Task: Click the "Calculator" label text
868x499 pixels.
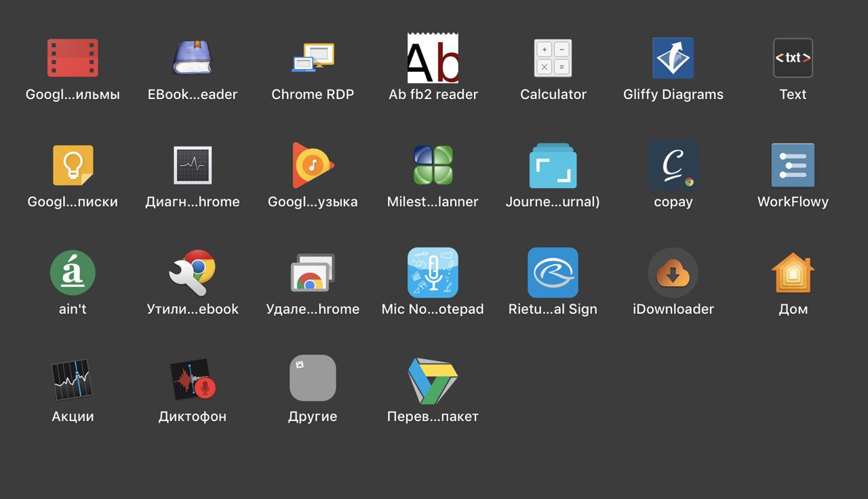Action: tap(553, 95)
